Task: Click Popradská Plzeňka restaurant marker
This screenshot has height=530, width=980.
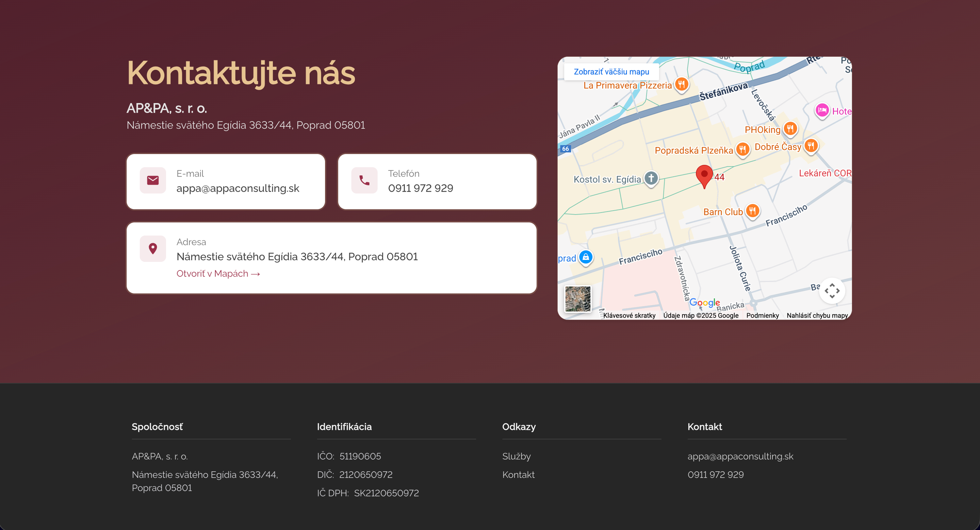Action: click(742, 149)
